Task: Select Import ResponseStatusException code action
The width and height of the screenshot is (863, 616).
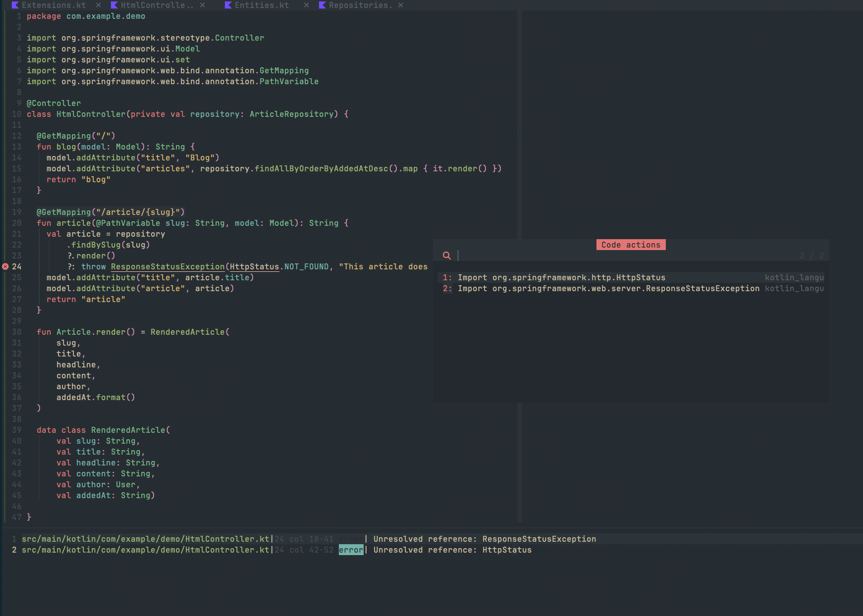Action: tap(631, 289)
